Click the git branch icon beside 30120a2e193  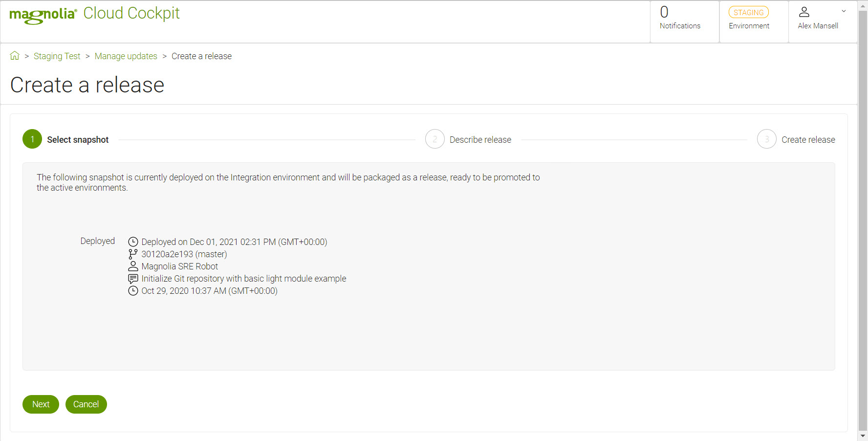(x=133, y=254)
